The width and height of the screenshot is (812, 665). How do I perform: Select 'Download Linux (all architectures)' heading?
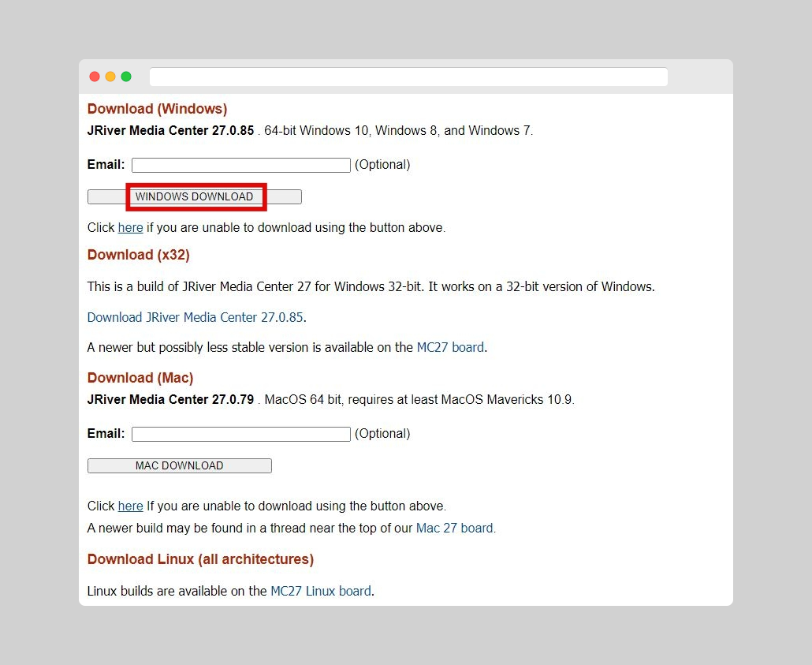coord(200,559)
